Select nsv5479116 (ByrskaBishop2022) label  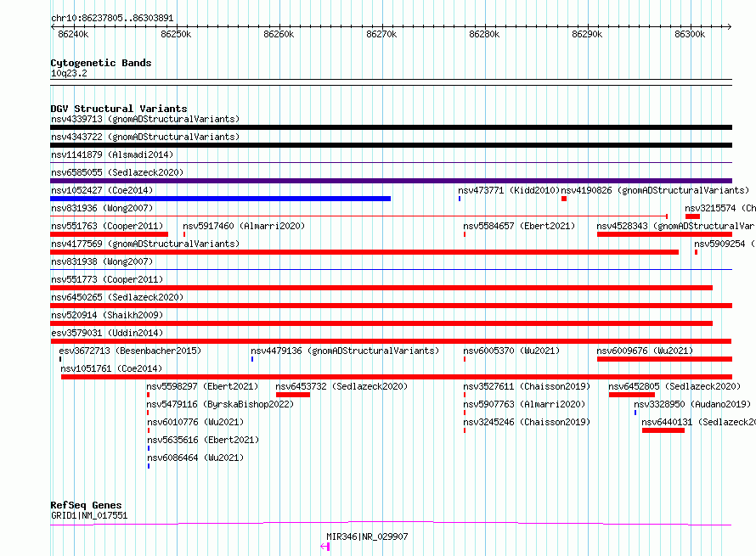click(220, 404)
